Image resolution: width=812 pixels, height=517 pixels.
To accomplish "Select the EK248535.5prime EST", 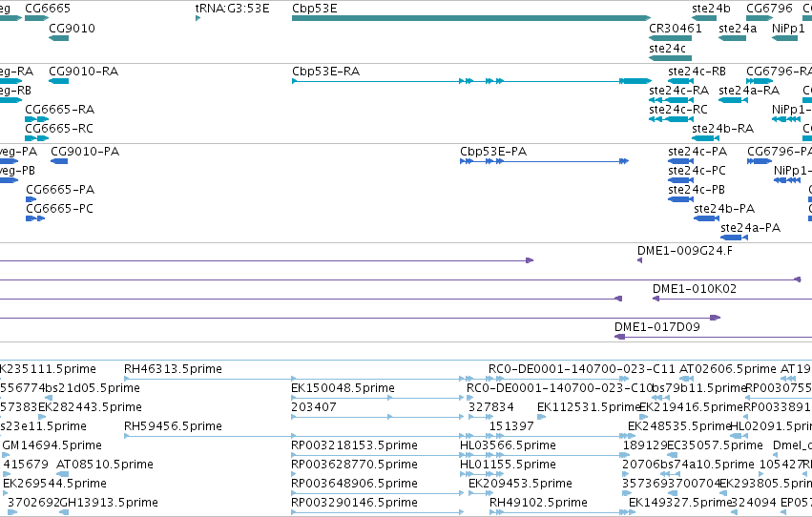I will [x=631, y=436].
